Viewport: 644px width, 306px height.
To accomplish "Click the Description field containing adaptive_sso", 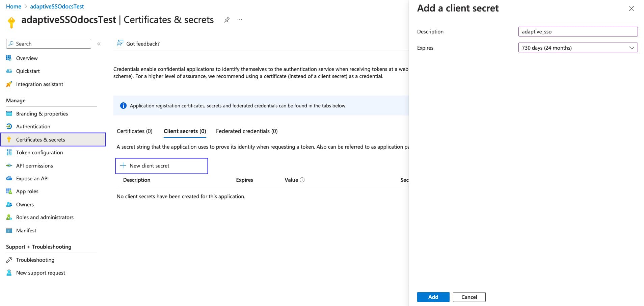I will (x=578, y=31).
